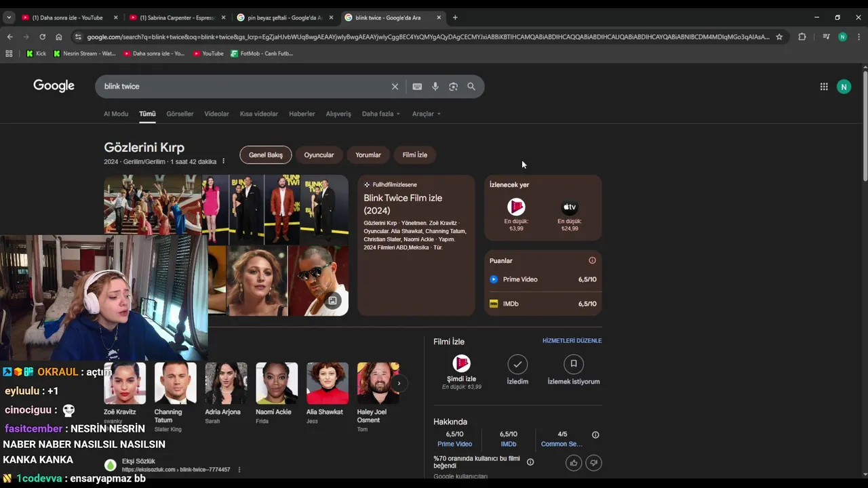This screenshot has width=868, height=488.
Task: Open info icon beside user percentage
Action: 530,462
